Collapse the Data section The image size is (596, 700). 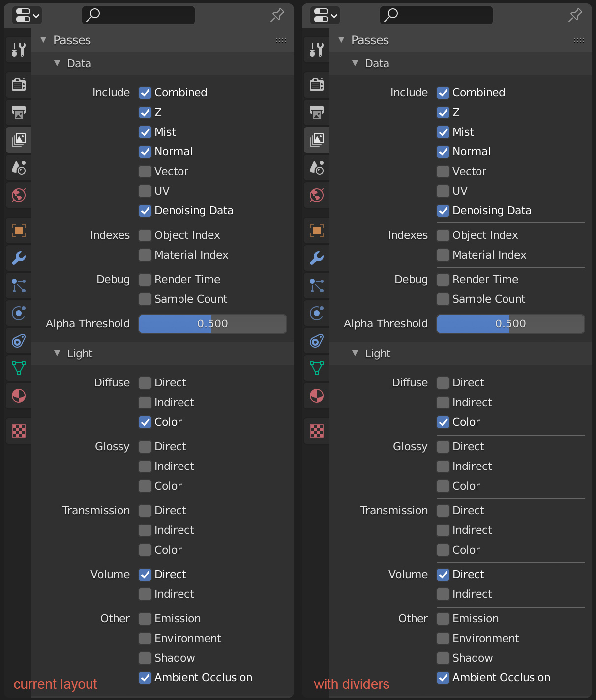[57, 63]
